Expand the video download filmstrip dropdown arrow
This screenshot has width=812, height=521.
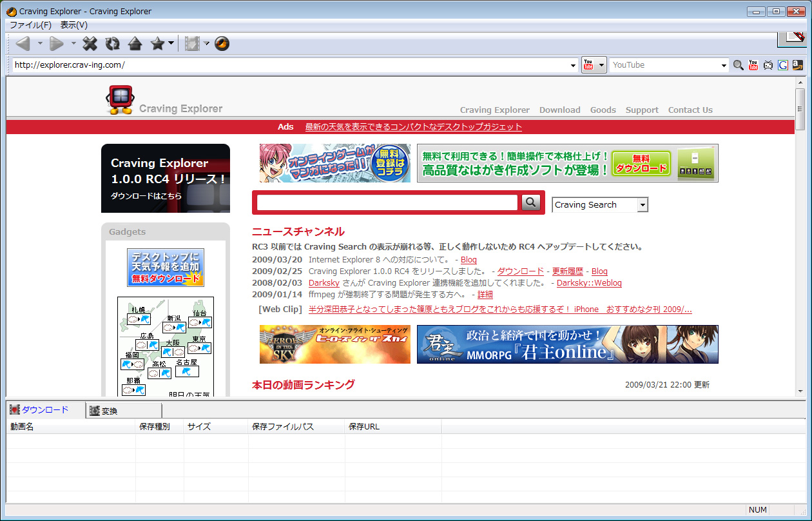tap(207, 44)
